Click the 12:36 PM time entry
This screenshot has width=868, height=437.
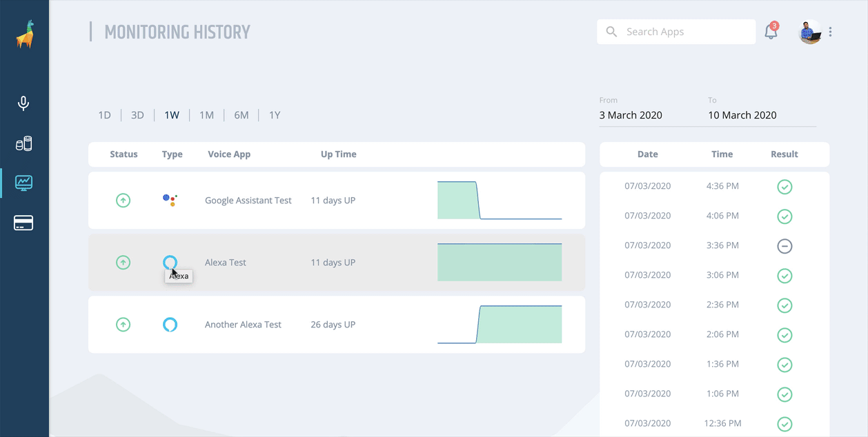[x=722, y=423]
